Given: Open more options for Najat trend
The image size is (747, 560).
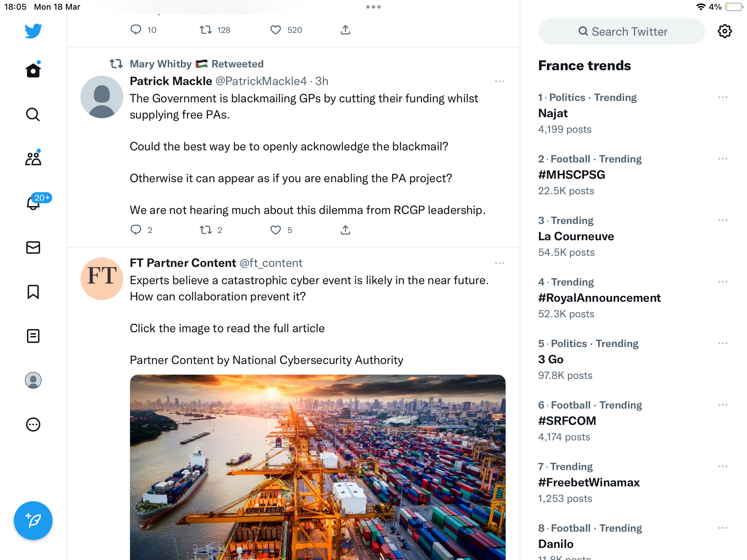Looking at the screenshot, I should 723,97.
